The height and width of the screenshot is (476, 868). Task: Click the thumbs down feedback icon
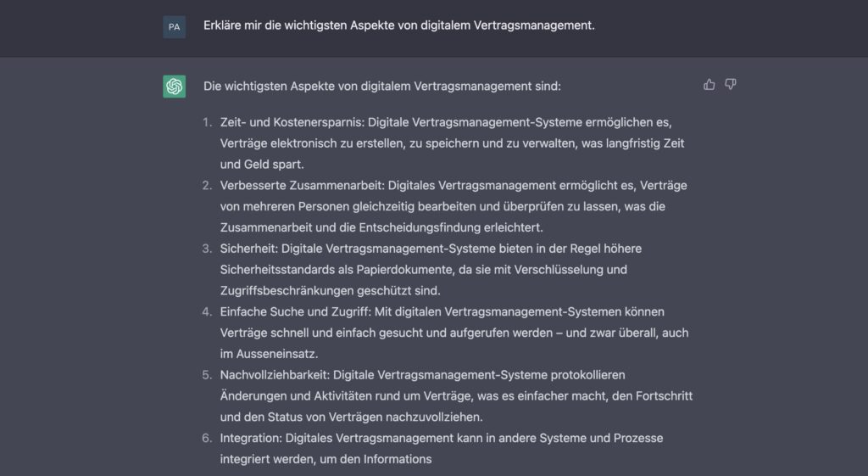731,85
